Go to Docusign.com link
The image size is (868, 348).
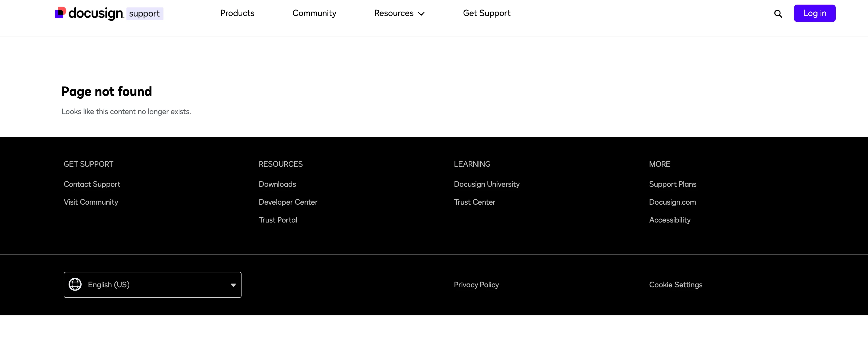coord(672,202)
